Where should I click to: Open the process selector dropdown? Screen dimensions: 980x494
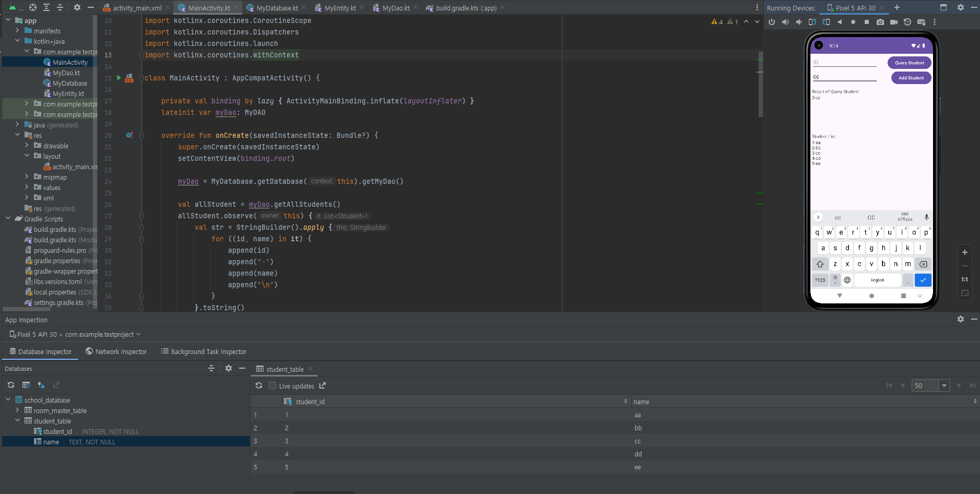click(x=75, y=334)
